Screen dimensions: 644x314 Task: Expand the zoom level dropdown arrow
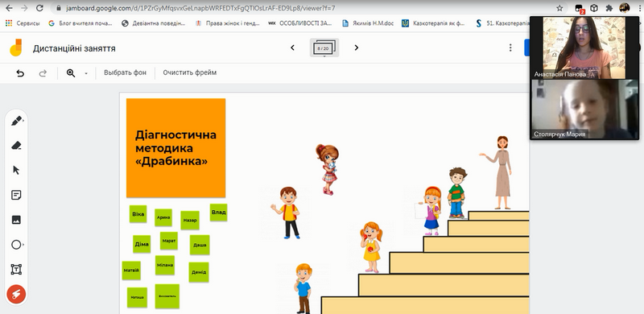(86, 73)
